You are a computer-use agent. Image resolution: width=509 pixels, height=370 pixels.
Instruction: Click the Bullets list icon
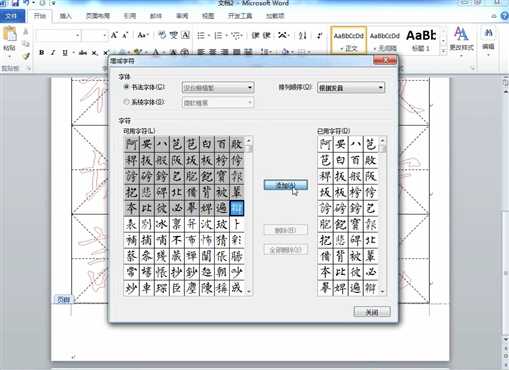(201, 35)
